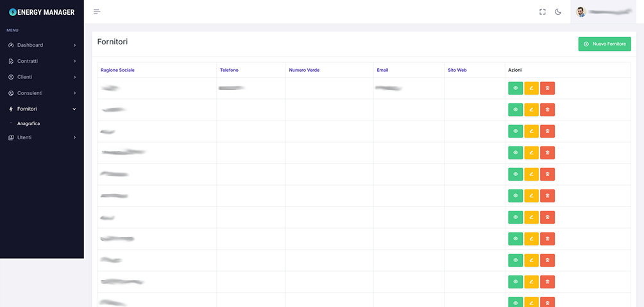The width and height of the screenshot is (644, 307).
Task: Delete the first supplier row with the red trash
Action: click(548, 89)
